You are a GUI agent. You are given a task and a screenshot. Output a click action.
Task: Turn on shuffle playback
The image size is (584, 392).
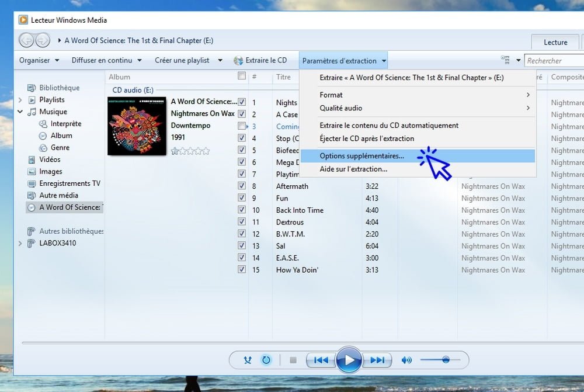(248, 360)
